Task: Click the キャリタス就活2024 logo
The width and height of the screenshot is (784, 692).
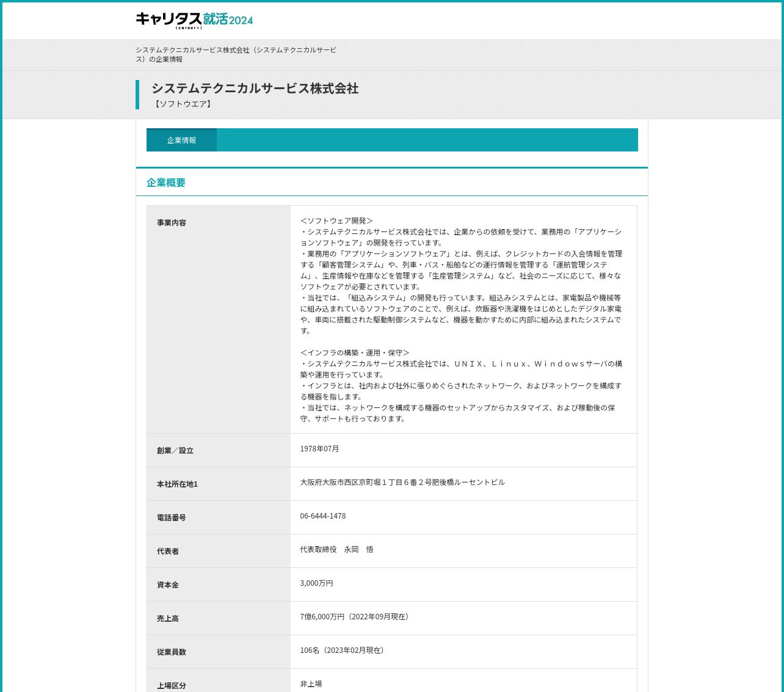Action: coord(194,20)
